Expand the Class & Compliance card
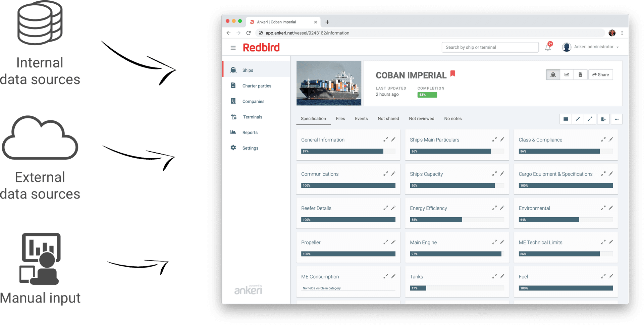644x325 pixels. pos(603,140)
